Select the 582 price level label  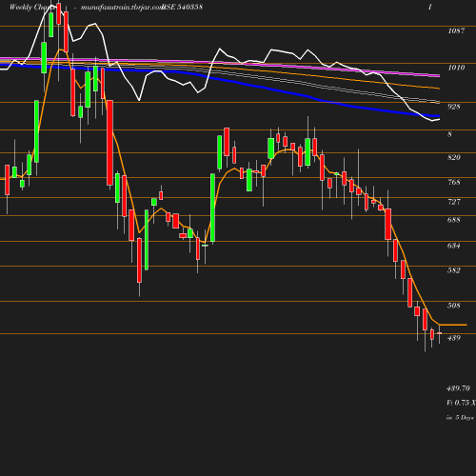pyautogui.click(x=454, y=270)
